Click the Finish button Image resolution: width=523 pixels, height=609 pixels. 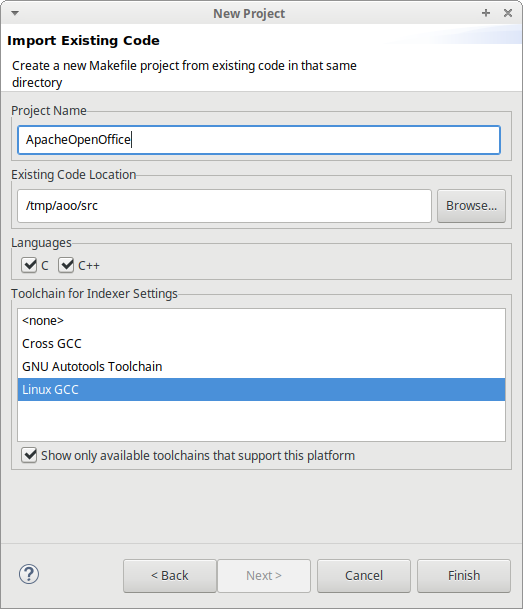464,576
